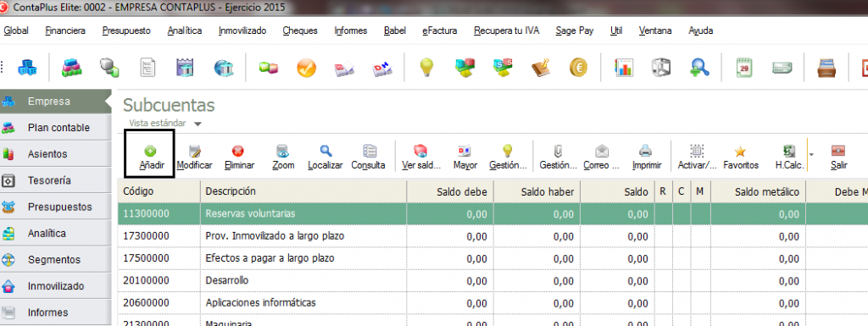Image resolution: width=868 pixels, height=326 pixels.
Task: Click the pink and green stacked cubes toolbar icon
Action: coord(71,68)
